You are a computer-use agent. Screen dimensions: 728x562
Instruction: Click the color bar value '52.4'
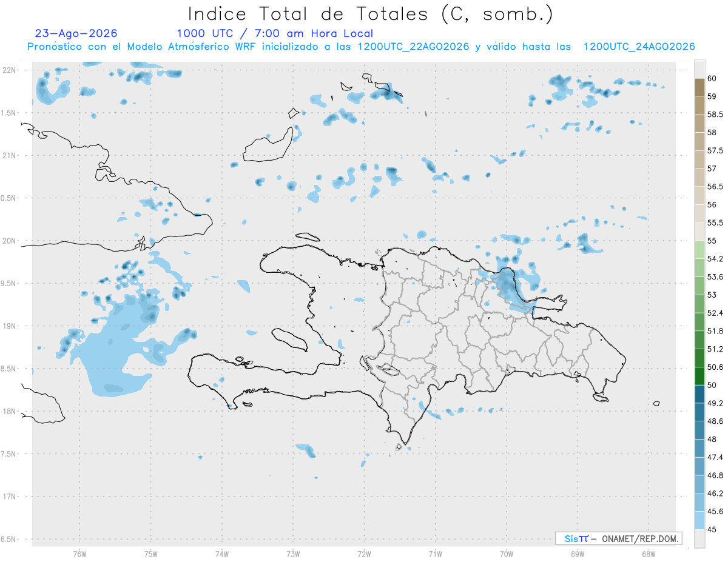point(715,313)
